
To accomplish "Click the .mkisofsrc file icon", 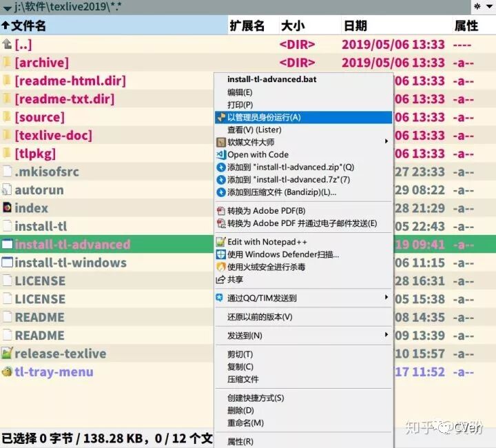I will 7,172.
